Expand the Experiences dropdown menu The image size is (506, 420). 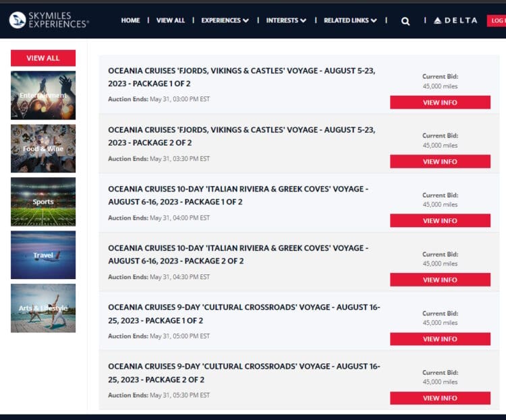(x=225, y=20)
